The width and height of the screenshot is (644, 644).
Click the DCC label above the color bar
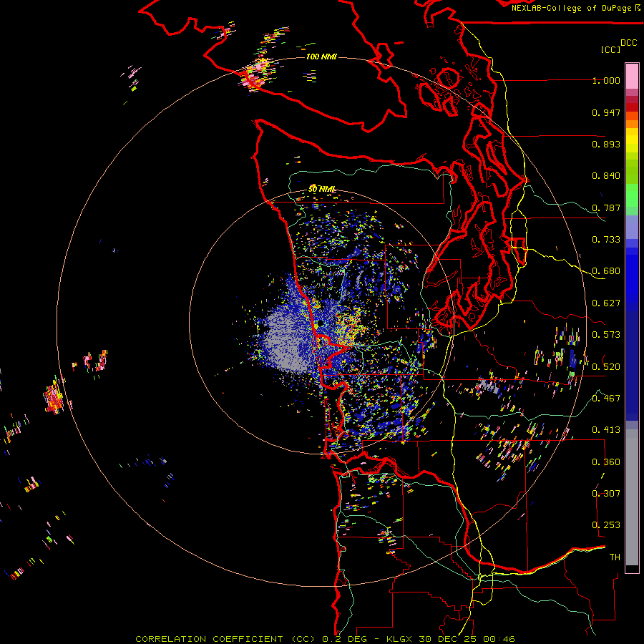pos(628,42)
